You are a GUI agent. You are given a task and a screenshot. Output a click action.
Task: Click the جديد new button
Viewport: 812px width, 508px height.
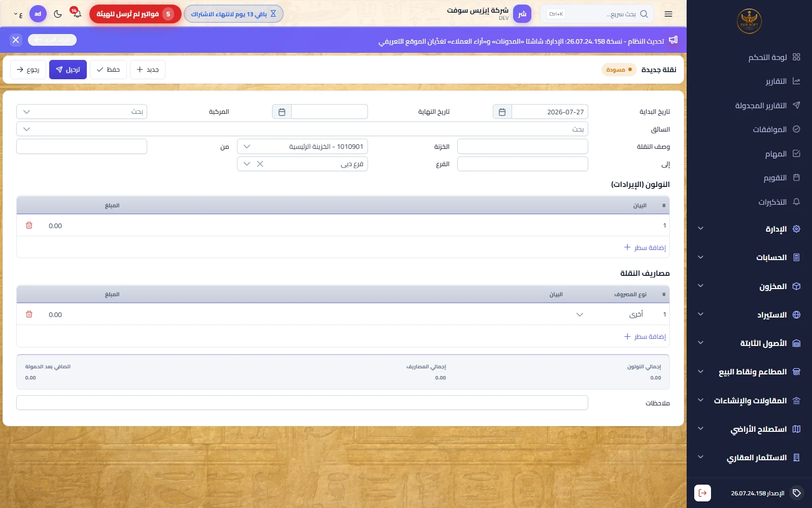148,70
